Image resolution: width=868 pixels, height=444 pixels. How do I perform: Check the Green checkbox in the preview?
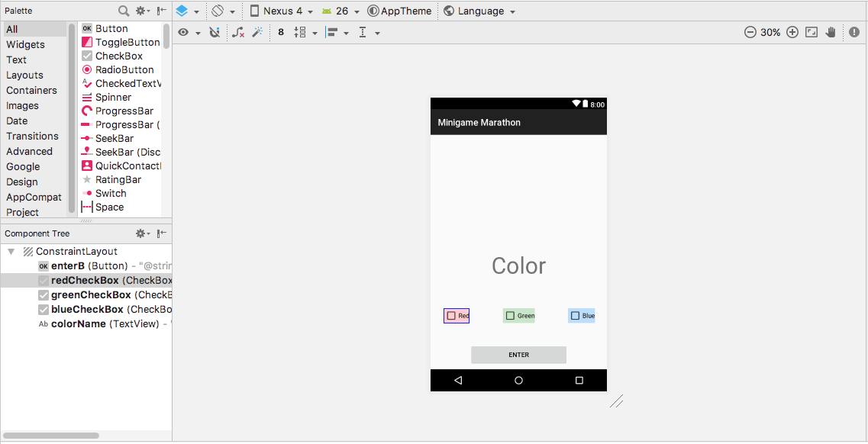pyautogui.click(x=508, y=315)
